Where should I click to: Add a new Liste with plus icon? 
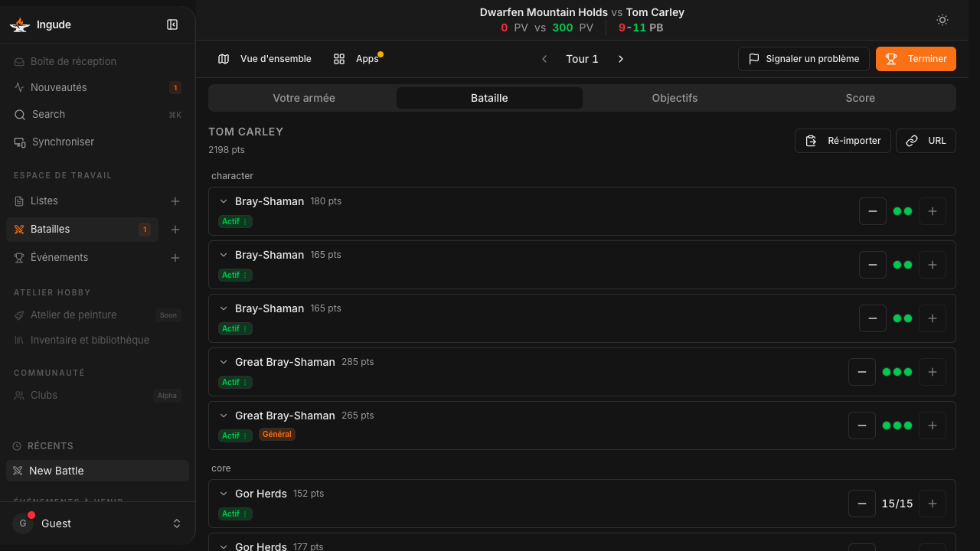(x=175, y=201)
